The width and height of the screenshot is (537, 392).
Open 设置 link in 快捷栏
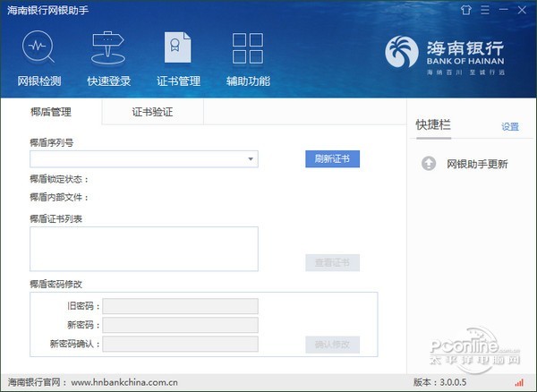(510, 127)
